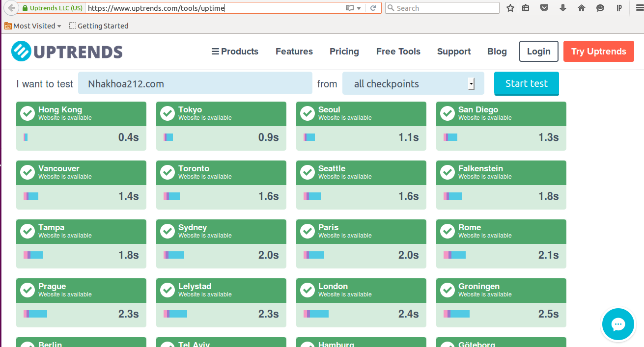
Task: Click the Hong Kong load time bar
Action: (x=26, y=137)
